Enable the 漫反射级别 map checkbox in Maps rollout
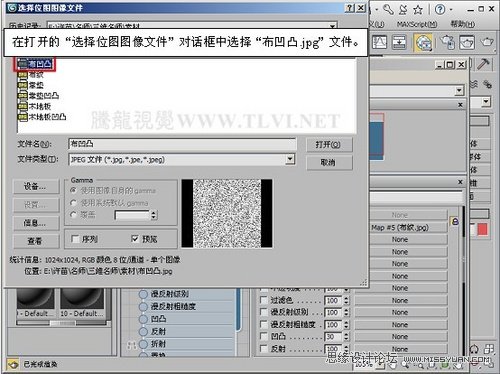The width and height of the screenshot is (500, 374). tap(264, 312)
